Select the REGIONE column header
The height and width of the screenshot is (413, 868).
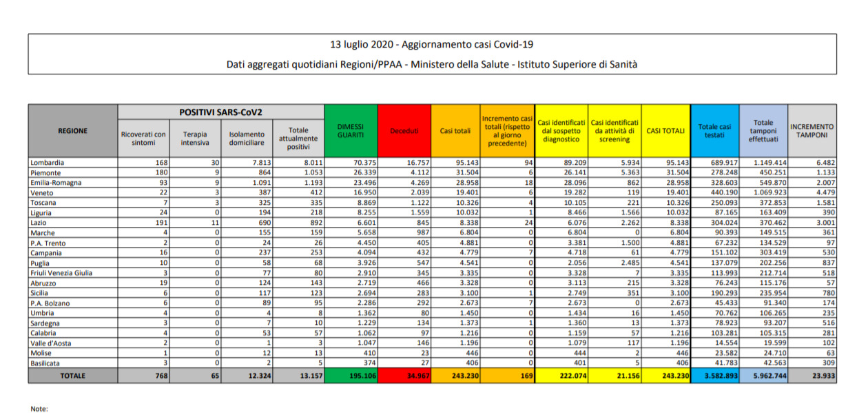(72, 130)
